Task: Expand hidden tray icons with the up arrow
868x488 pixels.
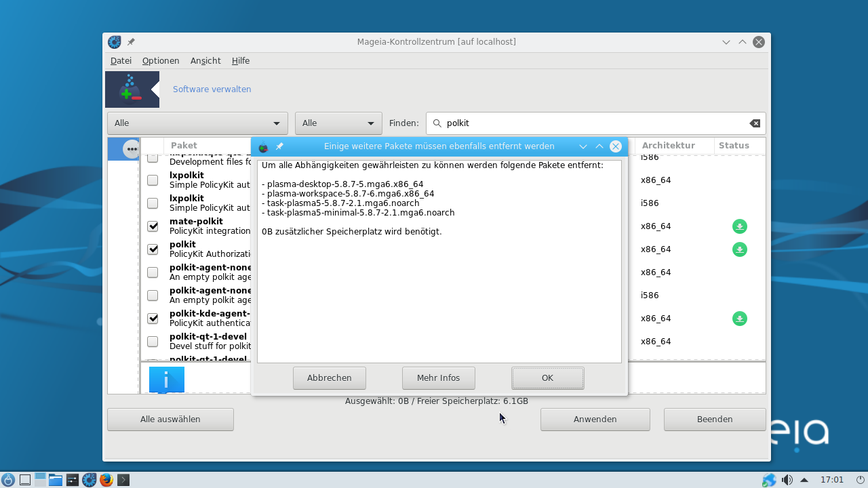Action: [x=804, y=480]
